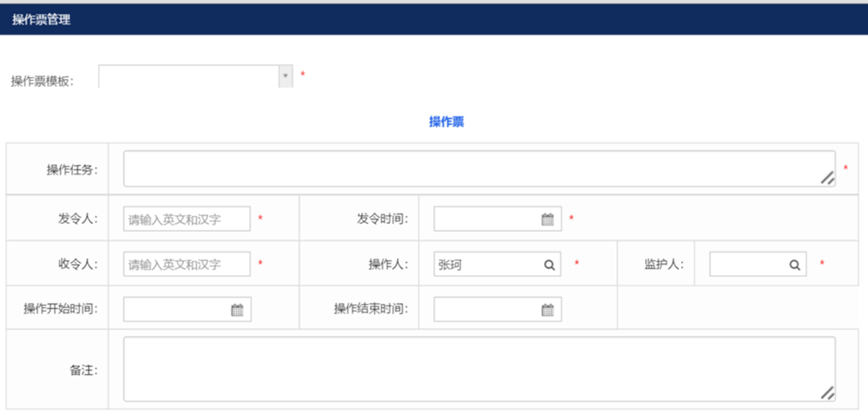Click inside the 操作票模板 combo box
868x420 pixels.
coord(187,77)
